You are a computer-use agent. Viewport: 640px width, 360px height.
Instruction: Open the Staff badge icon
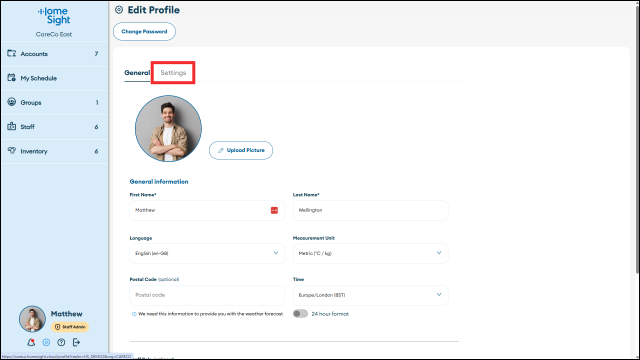12,127
